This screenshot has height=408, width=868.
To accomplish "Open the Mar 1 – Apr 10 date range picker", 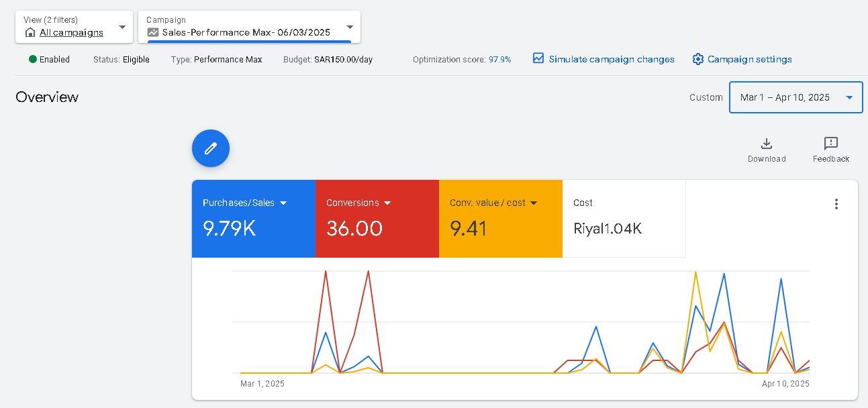I will [x=795, y=97].
